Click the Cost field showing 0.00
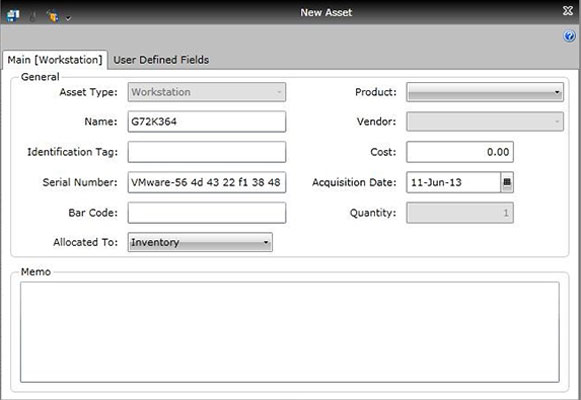Viewport: 581px width, 400px height. (x=460, y=152)
